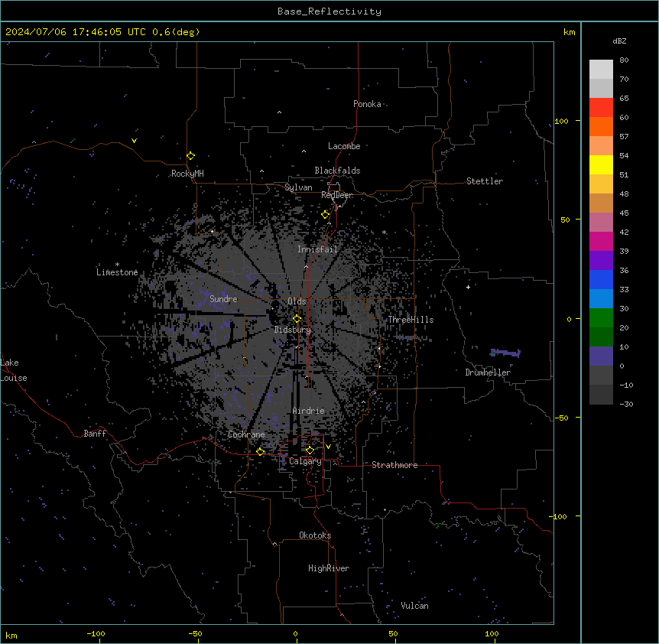Viewport: 659px width, 644px height.
Task: Click the Blackfalds city label
Action: 337,171
